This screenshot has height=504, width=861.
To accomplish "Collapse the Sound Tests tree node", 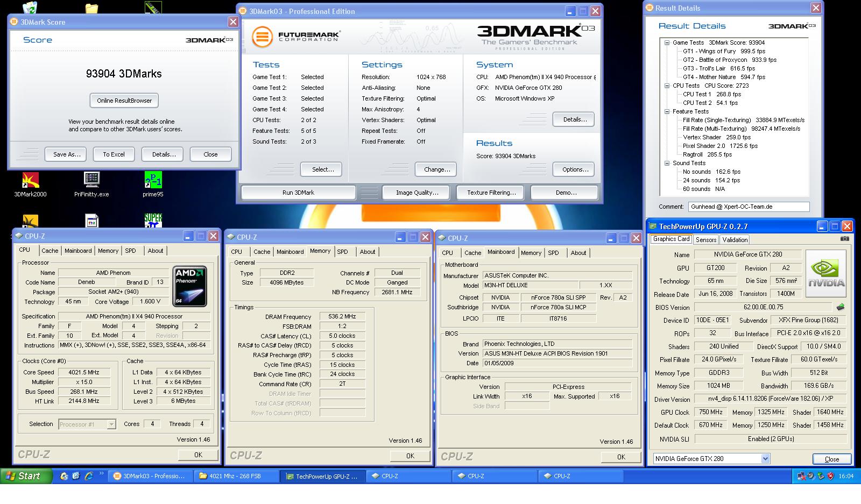I will coord(667,163).
